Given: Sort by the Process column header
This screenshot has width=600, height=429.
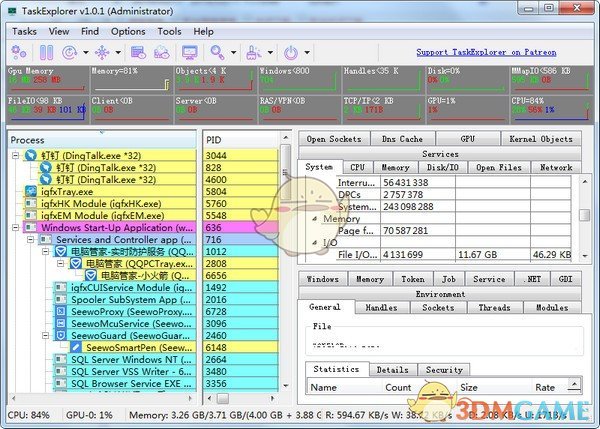Looking at the screenshot, I should coord(102,140).
